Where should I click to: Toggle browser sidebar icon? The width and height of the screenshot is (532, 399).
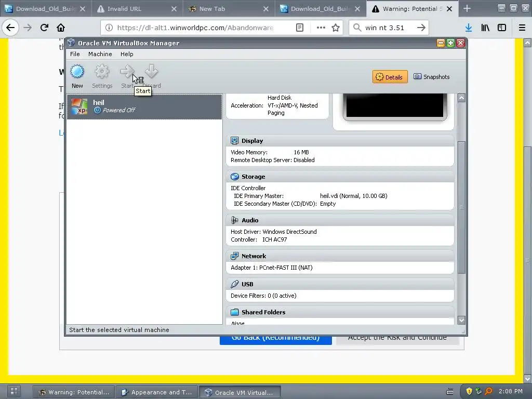pos(502,28)
